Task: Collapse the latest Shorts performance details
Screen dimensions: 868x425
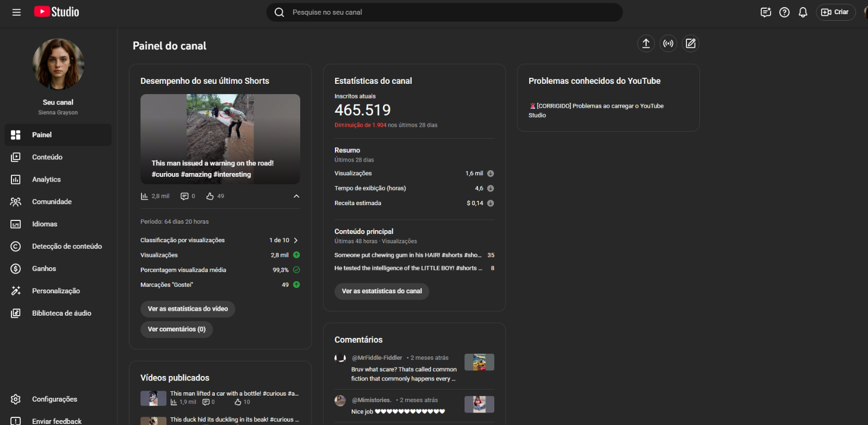Action: click(296, 196)
